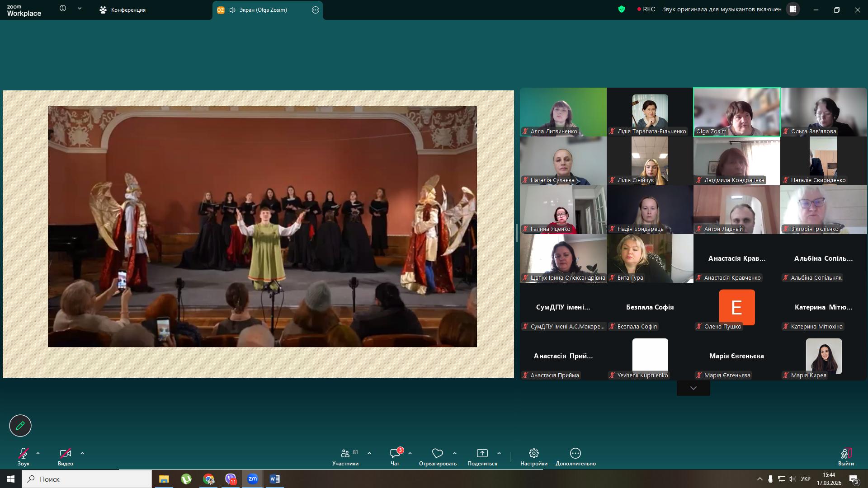The height and width of the screenshot is (488, 868).
Task: Click the Поделиться share screen icon
Action: tap(482, 453)
